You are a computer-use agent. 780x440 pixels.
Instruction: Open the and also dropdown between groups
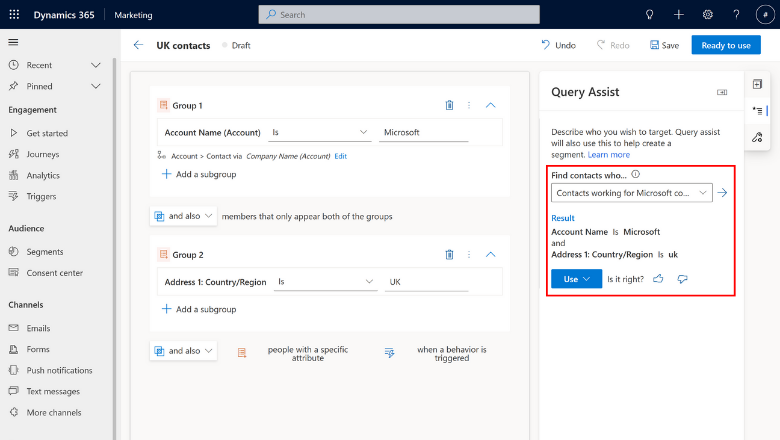[x=184, y=216]
